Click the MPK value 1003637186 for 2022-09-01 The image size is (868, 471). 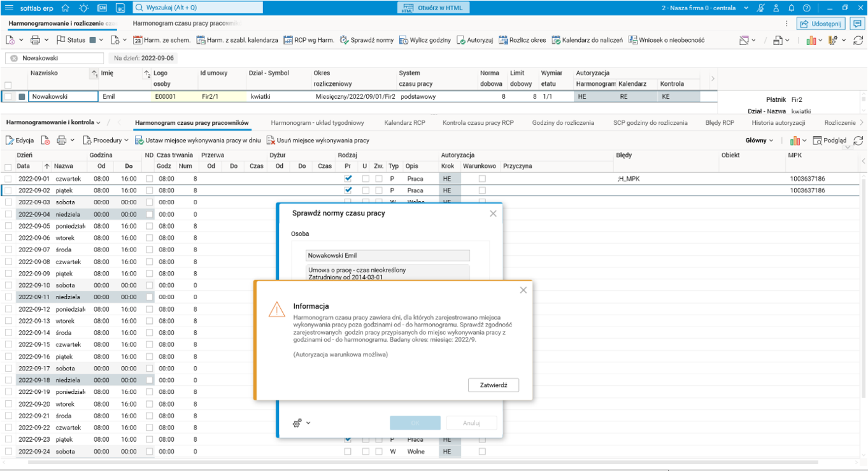point(808,179)
